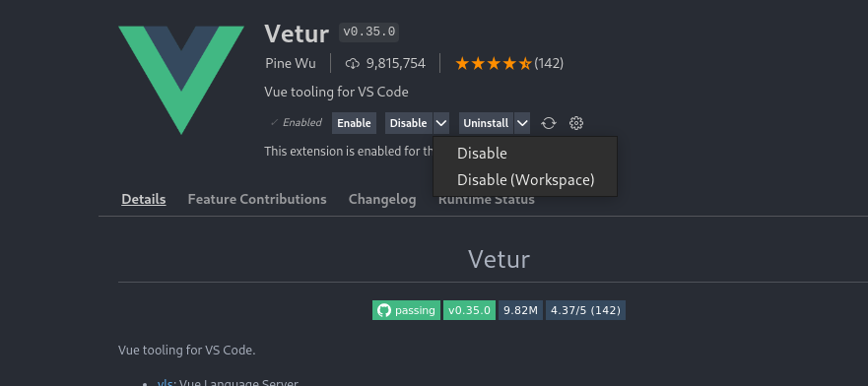The width and height of the screenshot is (868, 386).
Task: Select the Details tab
Action: [x=144, y=199]
